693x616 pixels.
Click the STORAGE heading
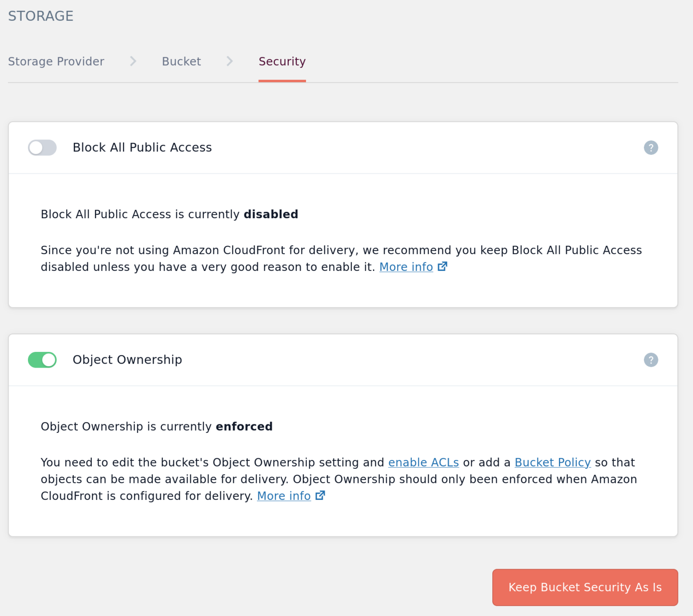41,16
